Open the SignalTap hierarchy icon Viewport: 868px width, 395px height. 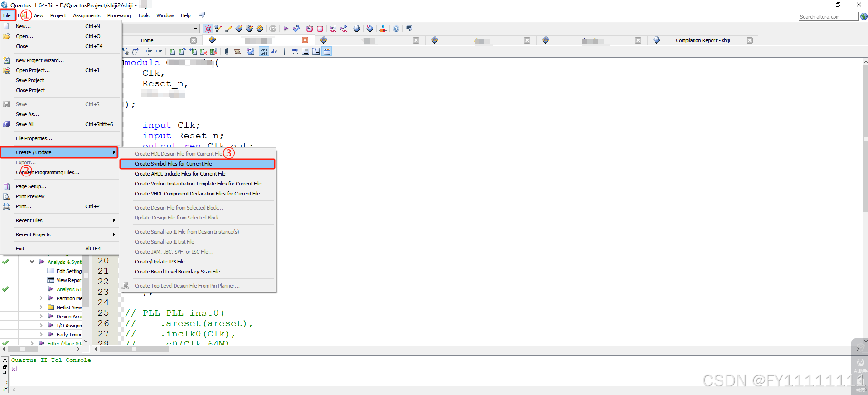(x=383, y=29)
